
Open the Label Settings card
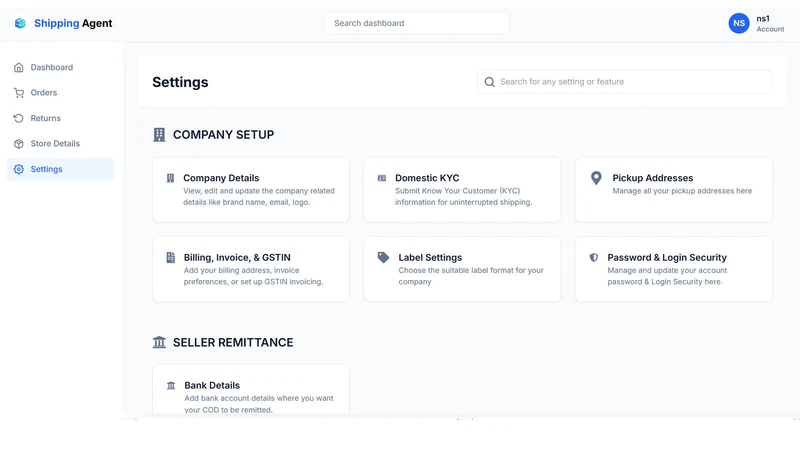point(462,269)
